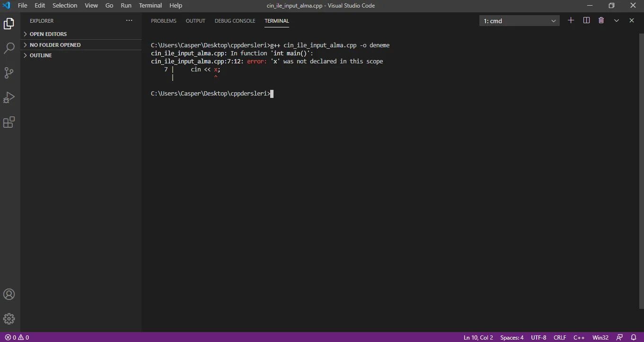
Task: Open the View menu
Action: [91, 6]
